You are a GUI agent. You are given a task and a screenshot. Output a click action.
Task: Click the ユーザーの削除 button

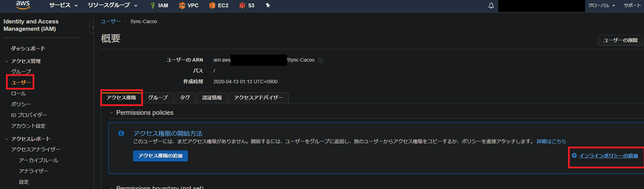tap(620, 40)
